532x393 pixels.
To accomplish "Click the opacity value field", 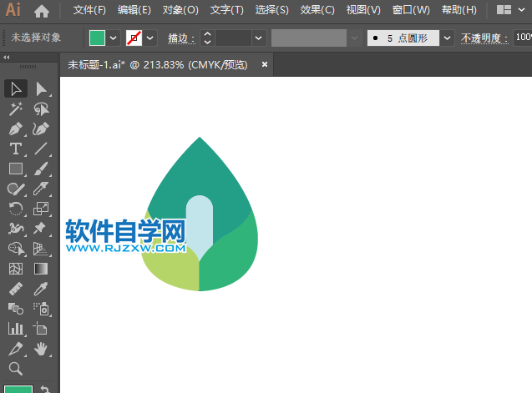I will 523,38.
